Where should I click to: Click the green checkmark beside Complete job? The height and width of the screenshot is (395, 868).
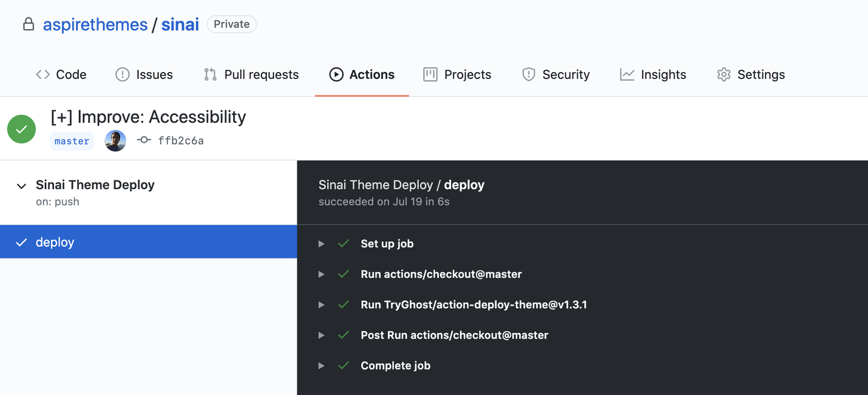pos(344,366)
